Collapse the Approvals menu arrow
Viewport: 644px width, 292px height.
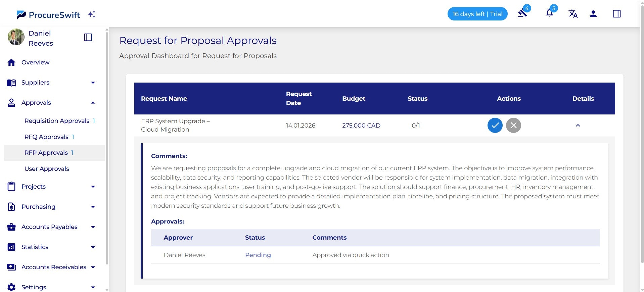93,103
